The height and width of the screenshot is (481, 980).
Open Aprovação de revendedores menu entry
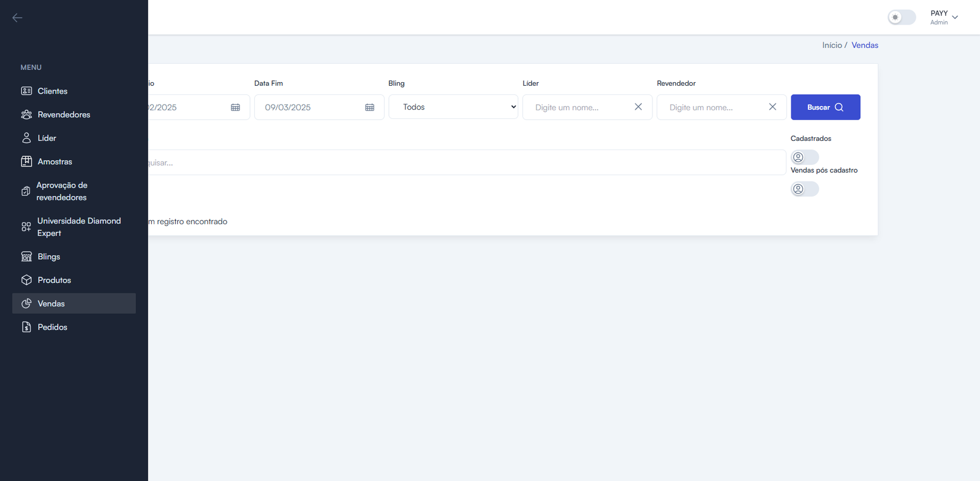tap(74, 191)
